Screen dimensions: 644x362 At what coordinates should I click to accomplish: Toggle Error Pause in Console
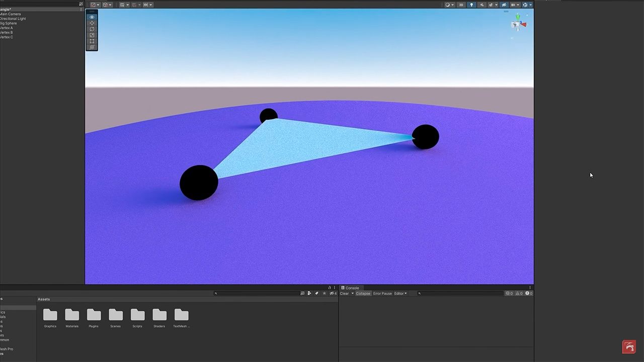(x=382, y=294)
